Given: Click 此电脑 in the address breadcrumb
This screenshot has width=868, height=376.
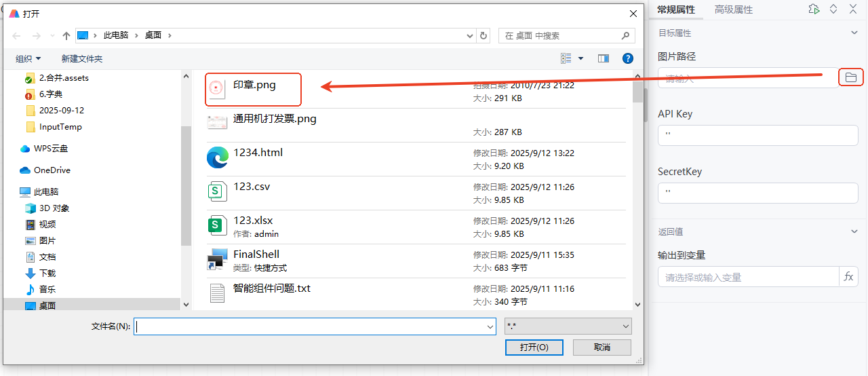Looking at the screenshot, I should [x=116, y=35].
